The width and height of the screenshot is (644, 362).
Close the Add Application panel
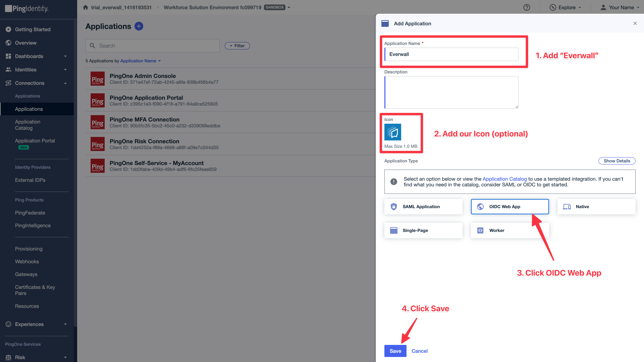pyautogui.click(x=635, y=23)
